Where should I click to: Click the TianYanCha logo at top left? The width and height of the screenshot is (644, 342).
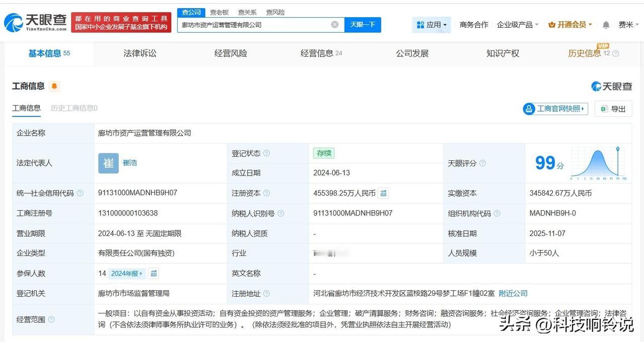click(35, 22)
